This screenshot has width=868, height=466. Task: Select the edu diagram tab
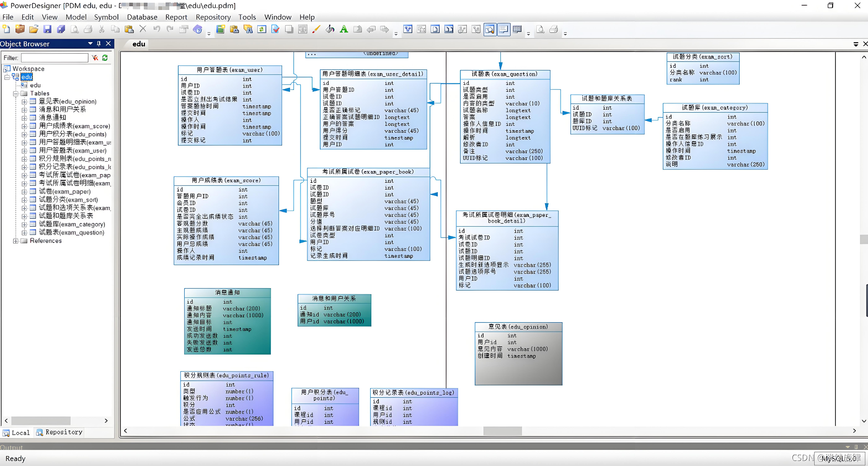click(138, 44)
